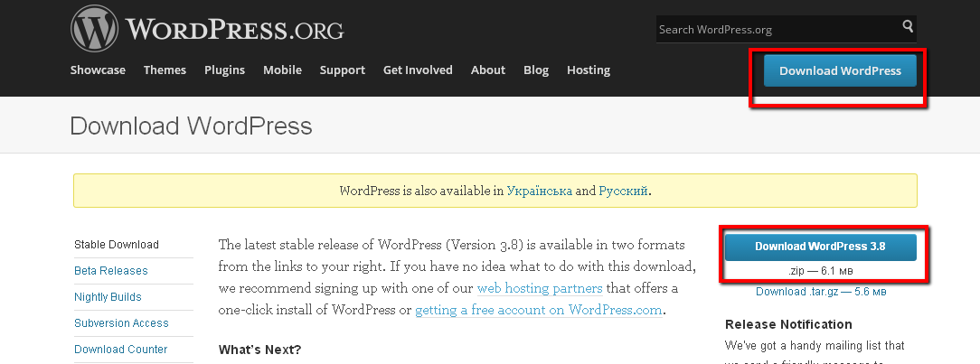Screen dimensions: 980x364
Task: Open the Hosting menu item
Action: click(x=589, y=70)
